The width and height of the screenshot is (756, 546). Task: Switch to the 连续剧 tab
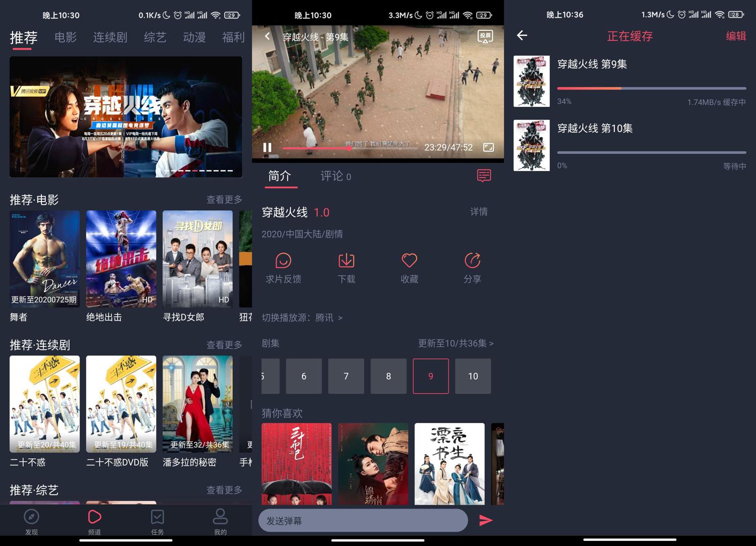click(x=110, y=37)
